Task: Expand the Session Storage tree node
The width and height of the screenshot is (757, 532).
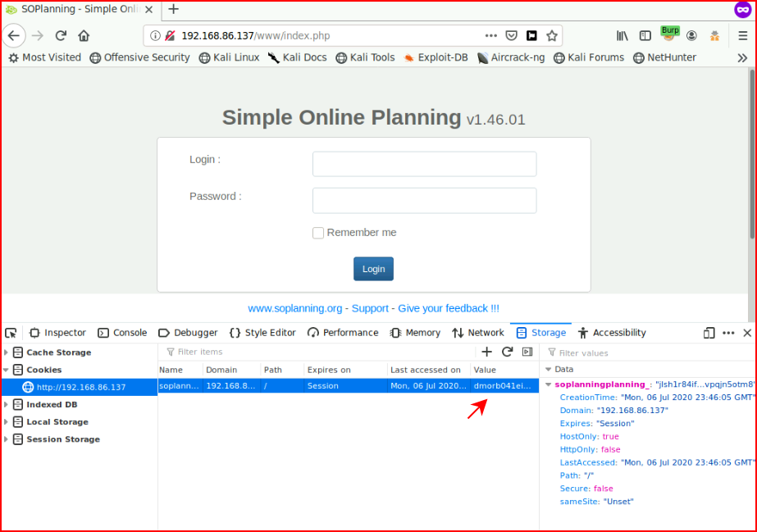Action: (x=6, y=439)
